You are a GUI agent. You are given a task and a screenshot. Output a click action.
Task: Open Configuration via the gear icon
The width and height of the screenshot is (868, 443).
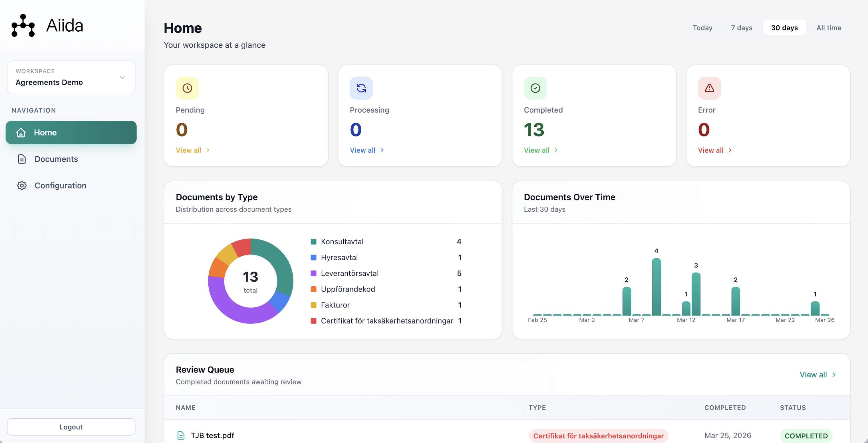click(x=22, y=185)
